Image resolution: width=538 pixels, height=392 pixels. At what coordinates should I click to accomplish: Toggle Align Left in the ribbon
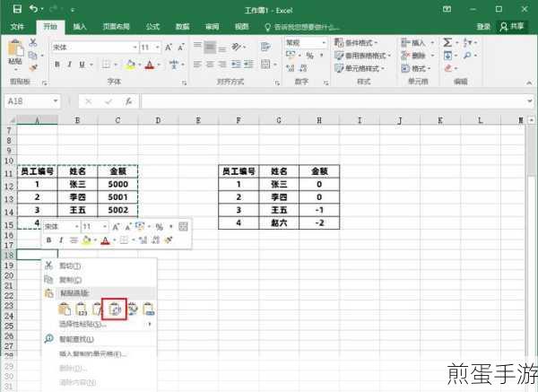197,65
